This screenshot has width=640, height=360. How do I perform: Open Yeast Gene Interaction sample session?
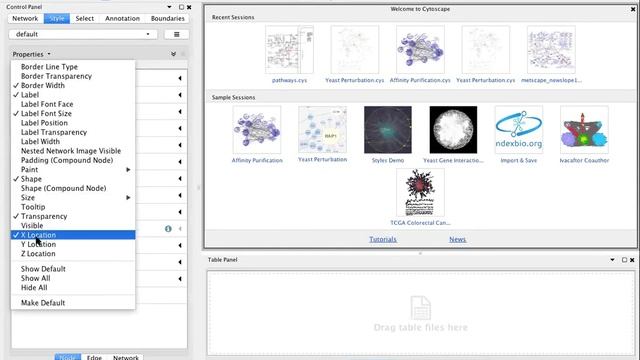point(453,130)
